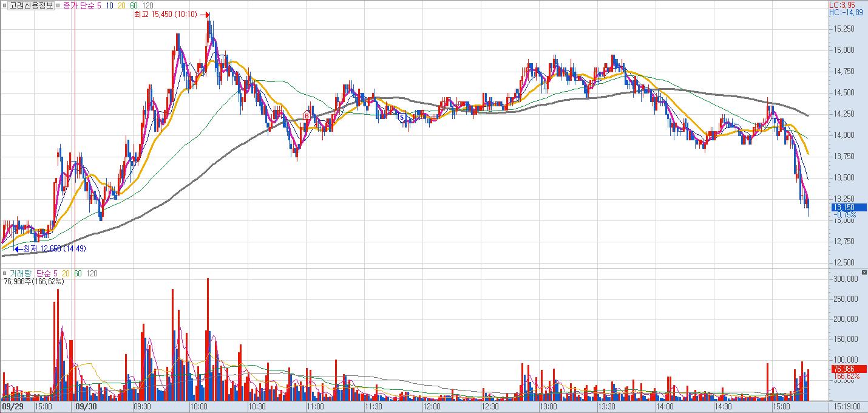Click the current price tag 13,150

pos(849,208)
